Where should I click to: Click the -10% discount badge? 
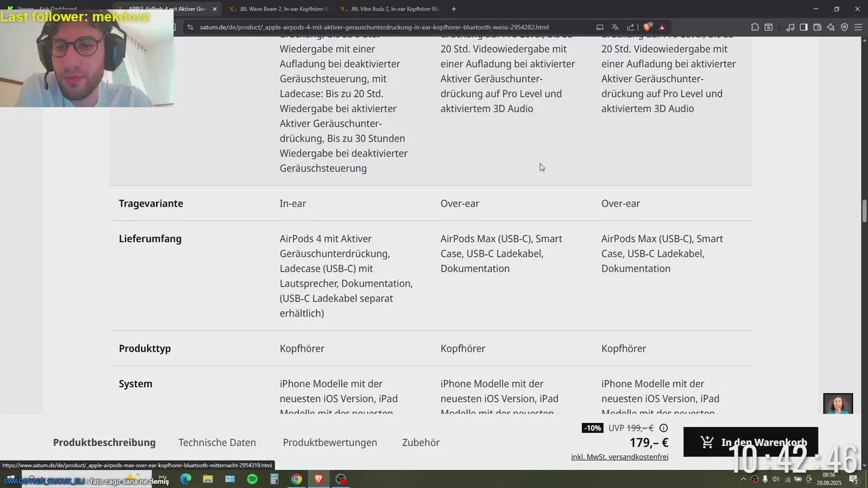click(x=593, y=428)
